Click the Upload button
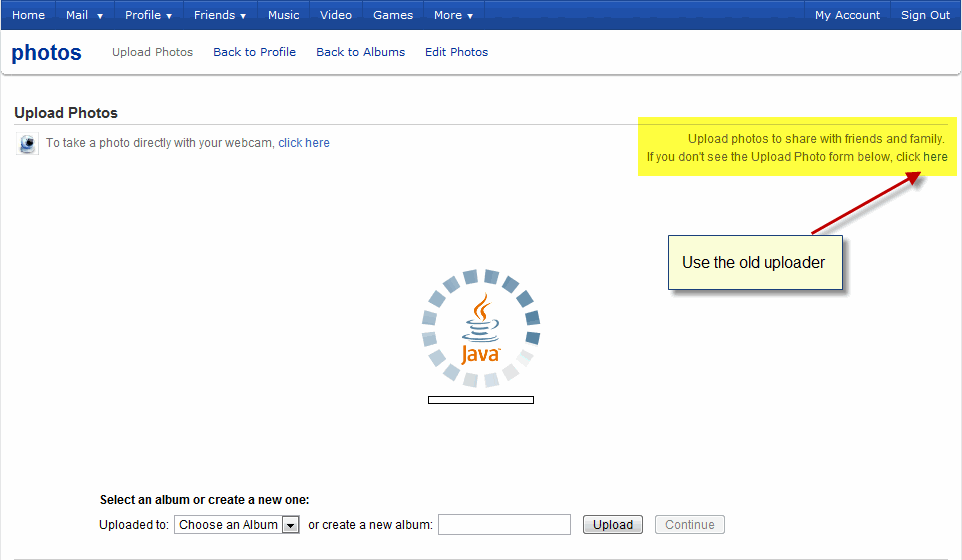 [613, 525]
